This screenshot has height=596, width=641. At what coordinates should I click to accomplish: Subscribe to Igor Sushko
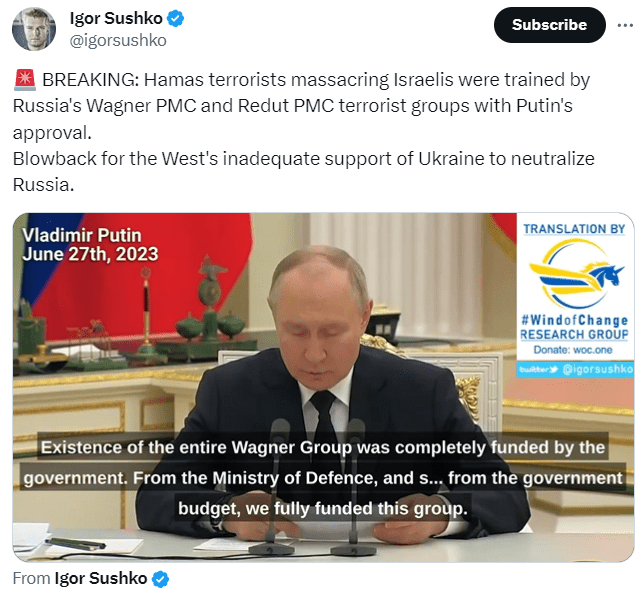coord(549,25)
